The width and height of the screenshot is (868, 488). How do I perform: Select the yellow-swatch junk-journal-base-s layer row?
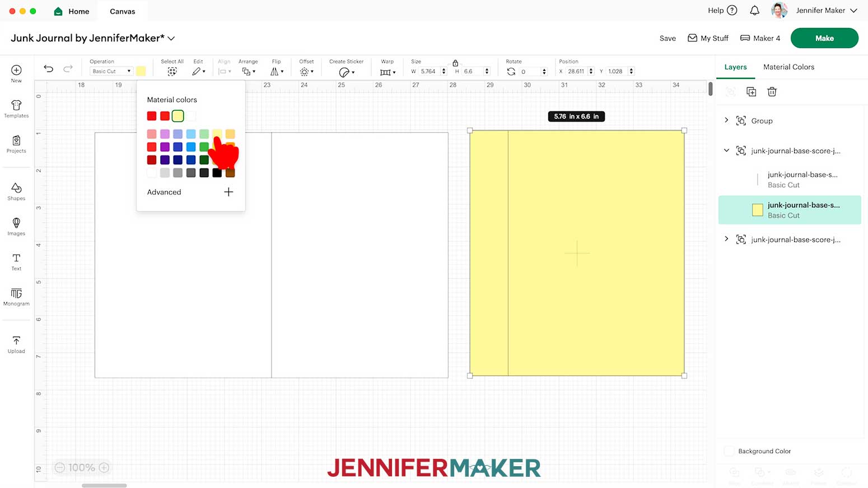pyautogui.click(x=790, y=210)
